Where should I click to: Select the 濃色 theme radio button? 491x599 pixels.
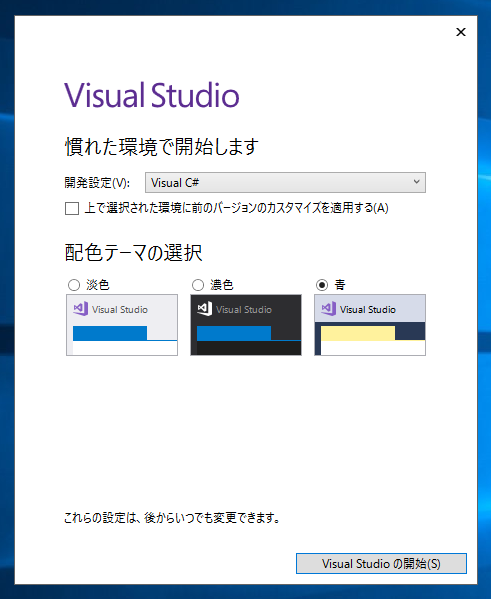click(198, 285)
